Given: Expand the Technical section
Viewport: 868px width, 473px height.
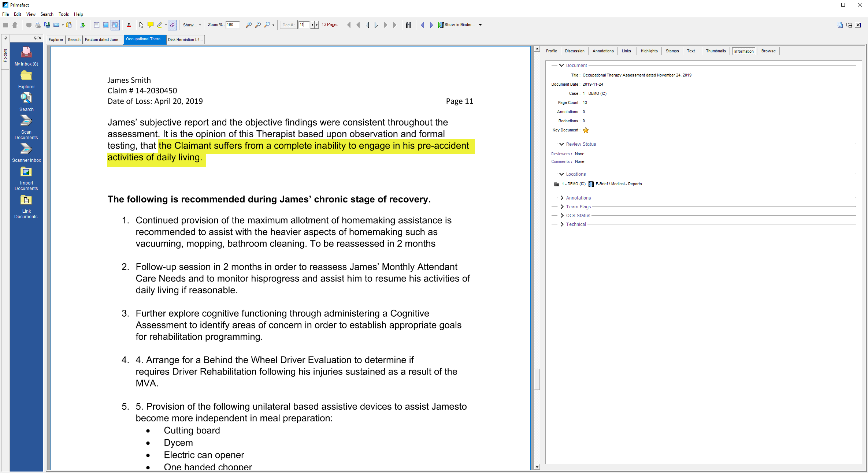Looking at the screenshot, I should tap(561, 224).
